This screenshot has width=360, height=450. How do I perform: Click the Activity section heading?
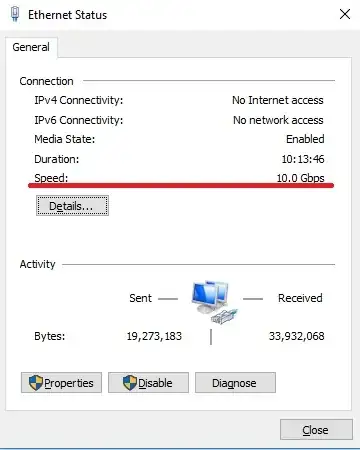point(37,264)
